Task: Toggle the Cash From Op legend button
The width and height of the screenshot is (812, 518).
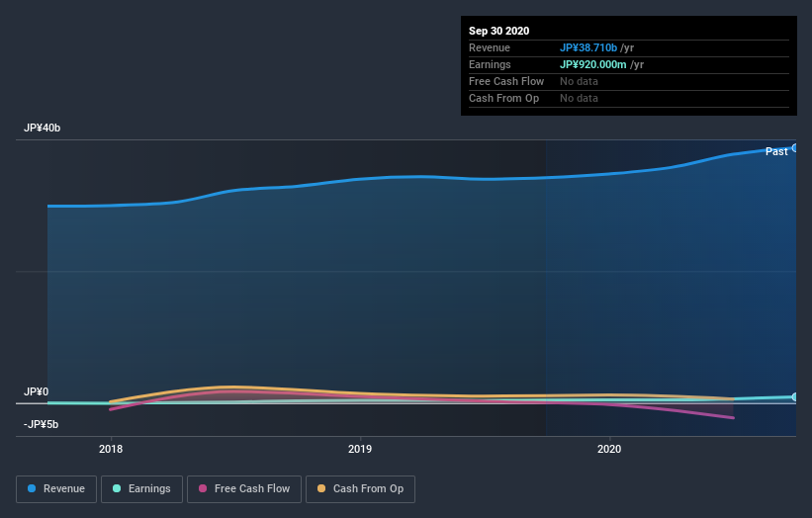Action: tap(360, 489)
